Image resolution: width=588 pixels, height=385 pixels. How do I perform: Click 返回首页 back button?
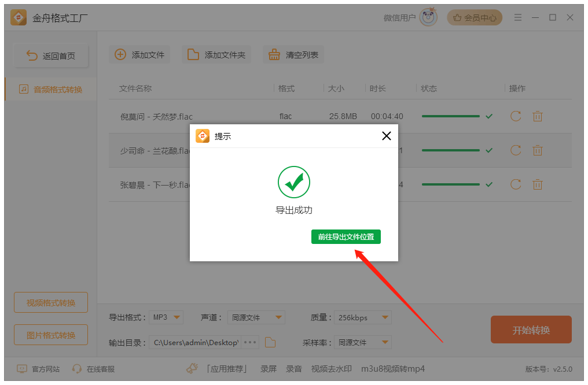pos(51,56)
